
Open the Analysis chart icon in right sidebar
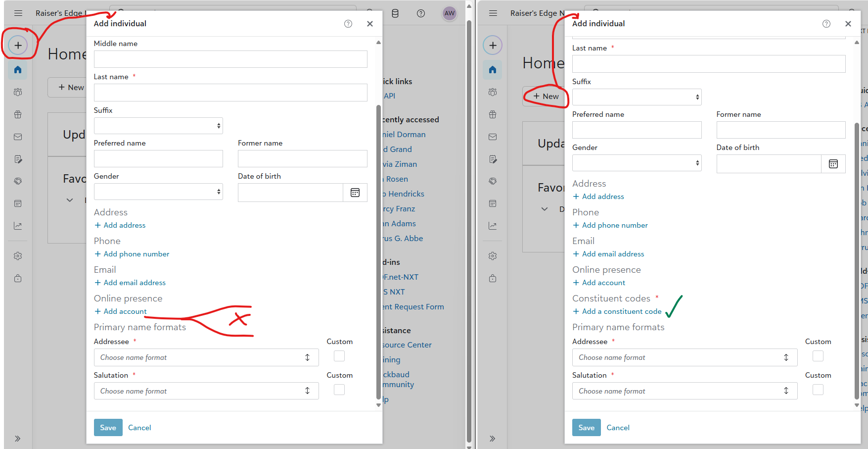point(493,226)
